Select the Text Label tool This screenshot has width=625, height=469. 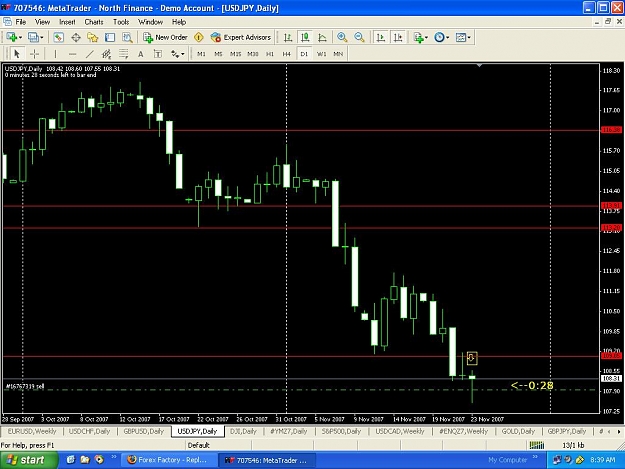point(158,54)
